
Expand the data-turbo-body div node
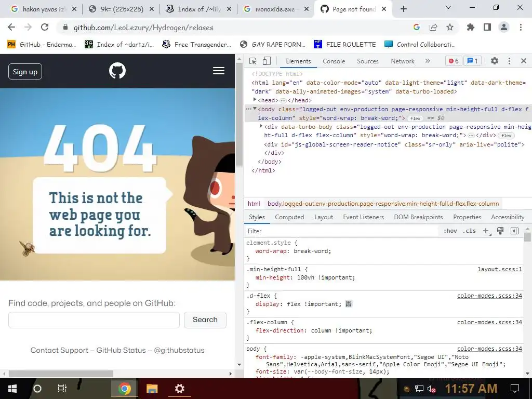click(261, 126)
